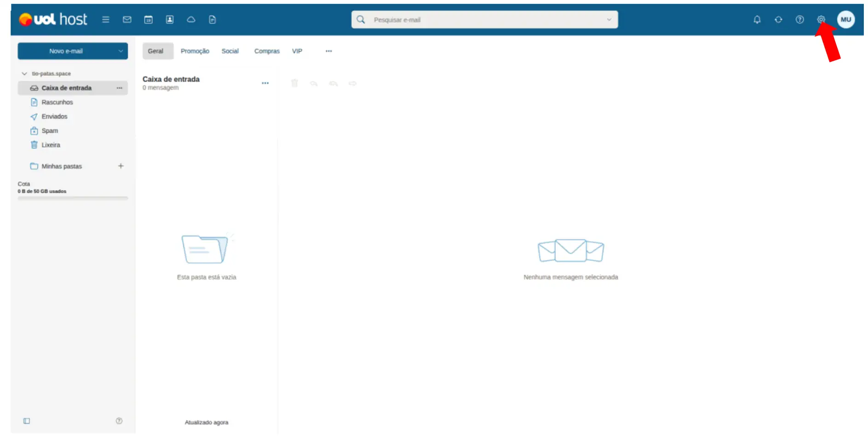Switch to the VIP tab
The image size is (868, 444).
(297, 51)
